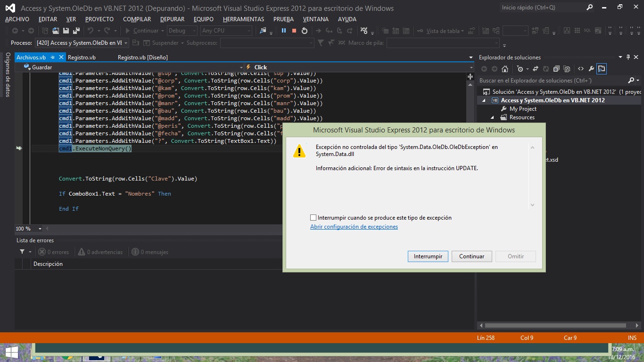Click the breakpoints icon next to debug steps
This screenshot has height=362, width=644.
[363, 31]
